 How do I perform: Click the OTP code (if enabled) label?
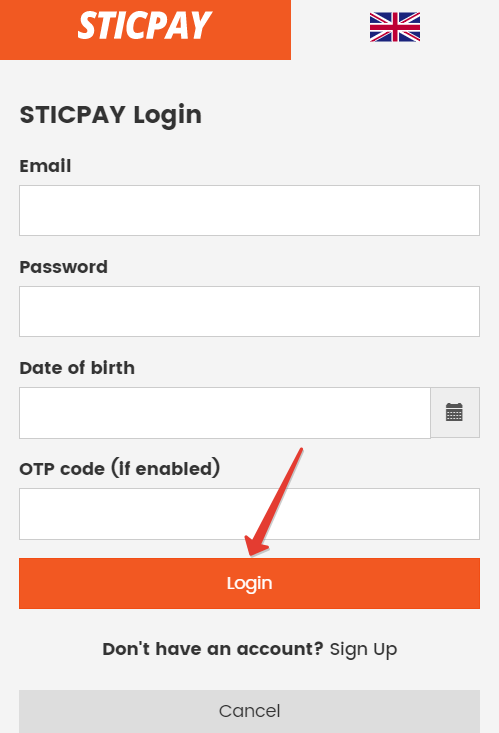(120, 468)
